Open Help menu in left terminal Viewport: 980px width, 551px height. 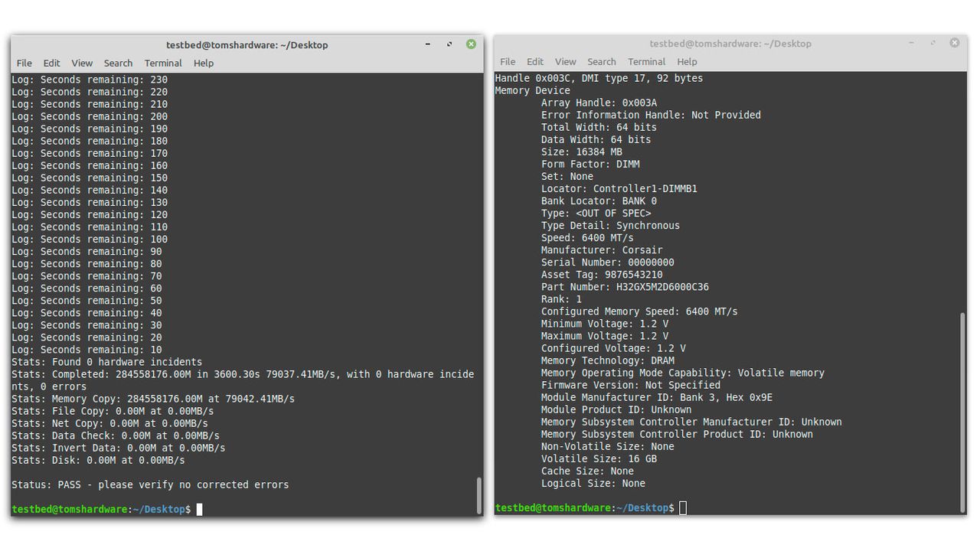tap(204, 63)
